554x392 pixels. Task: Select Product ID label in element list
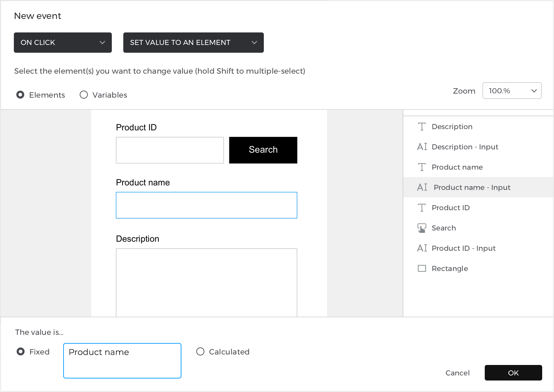coord(478,207)
